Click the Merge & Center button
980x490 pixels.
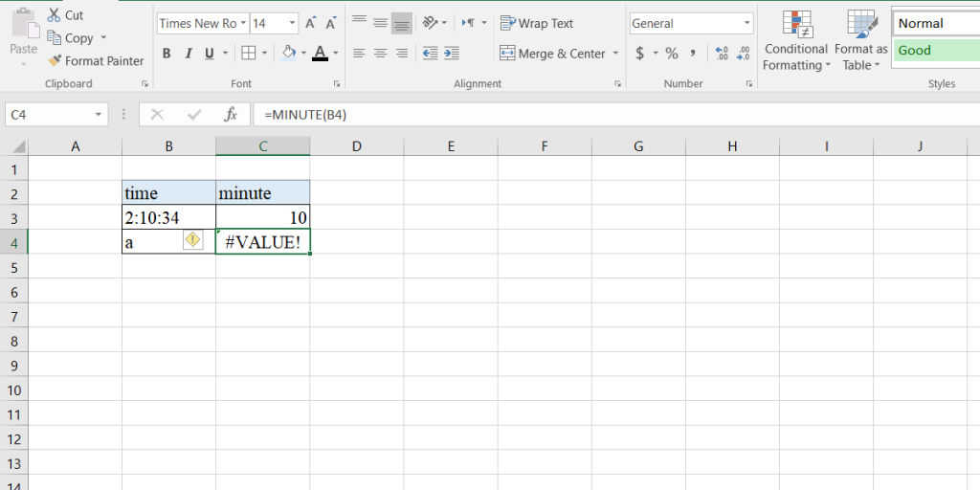click(552, 54)
